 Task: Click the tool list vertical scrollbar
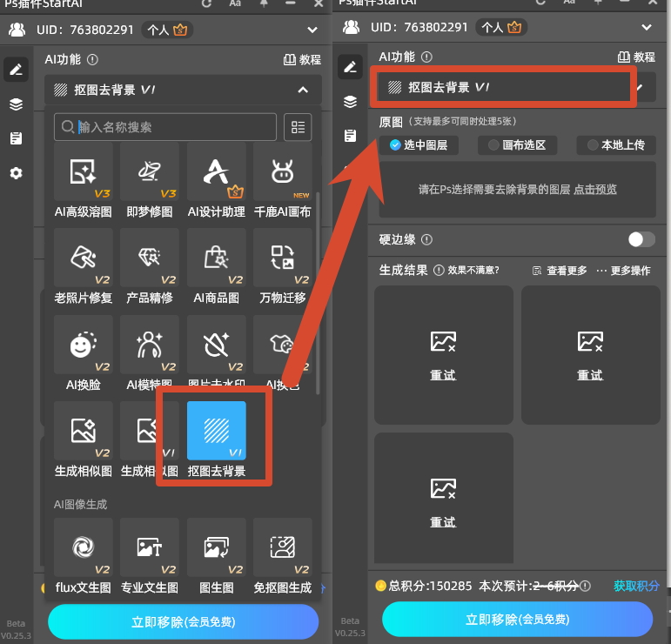point(318,293)
